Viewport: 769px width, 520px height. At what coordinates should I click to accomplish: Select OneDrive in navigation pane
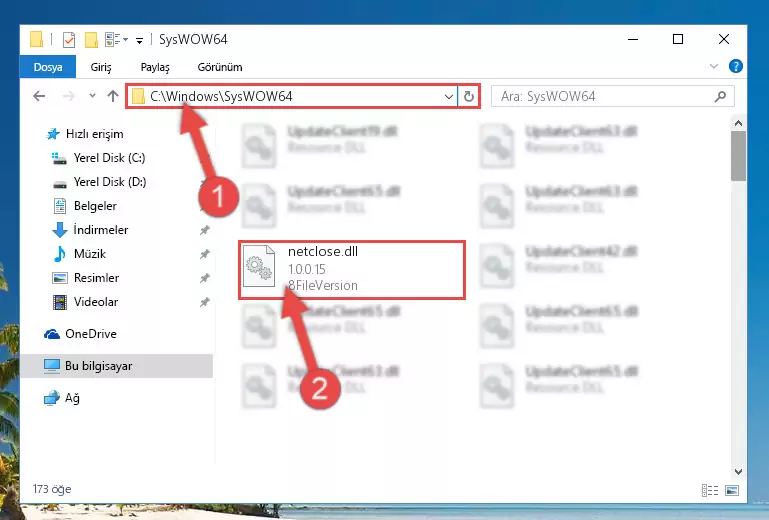coord(91,334)
